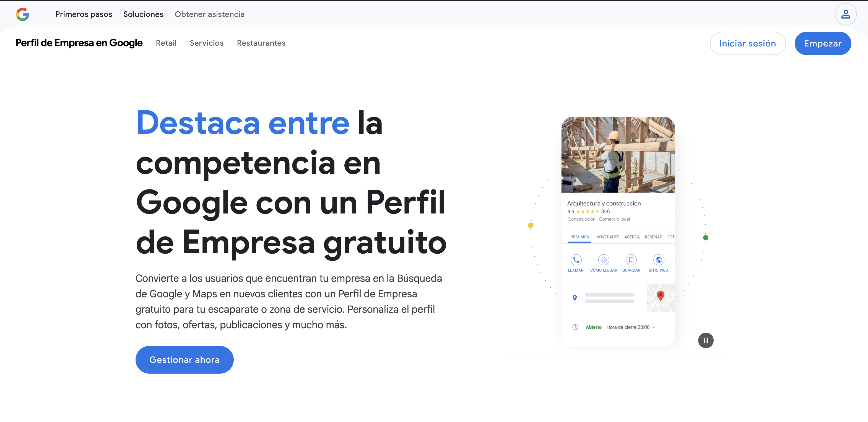Screen dimensions: 868x422
Task: Click the clock icon beside Abierto
Action: click(x=575, y=327)
